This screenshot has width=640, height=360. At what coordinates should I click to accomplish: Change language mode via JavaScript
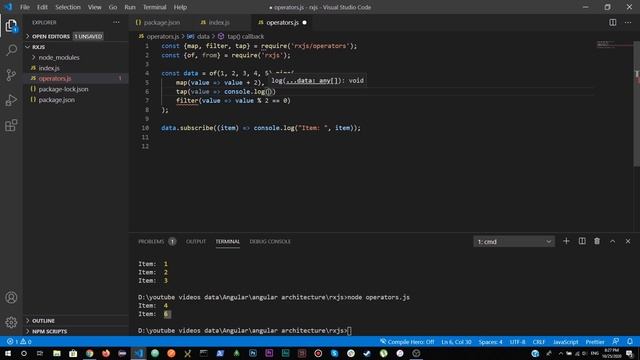point(565,342)
